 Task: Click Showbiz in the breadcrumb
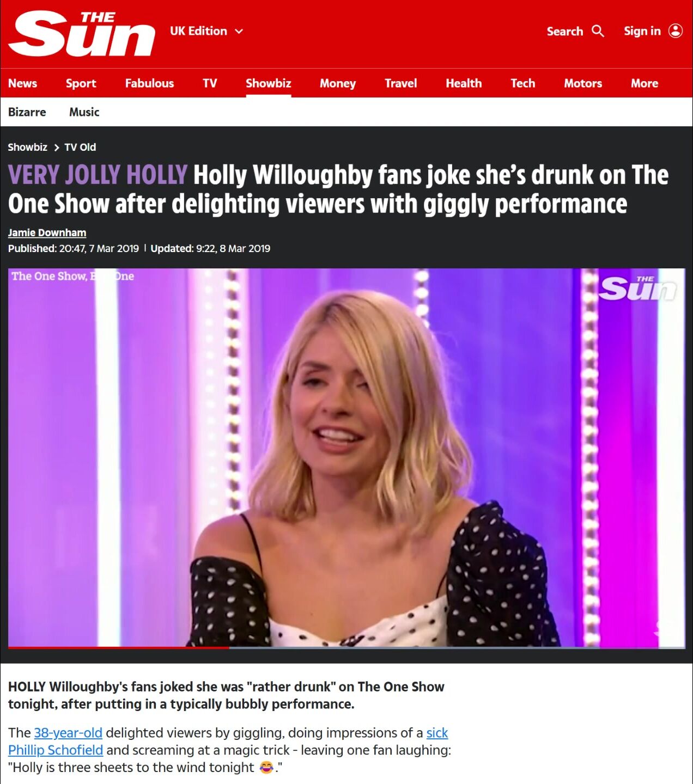pos(27,147)
